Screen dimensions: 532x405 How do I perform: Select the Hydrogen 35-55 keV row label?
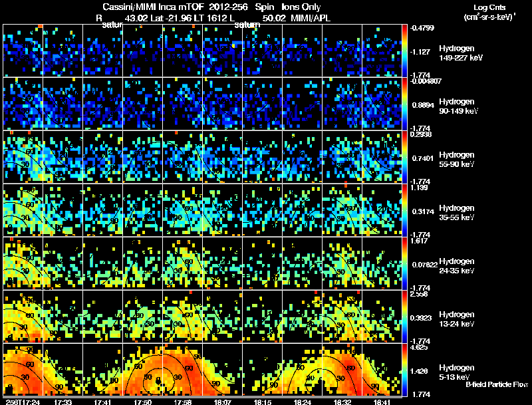click(457, 212)
